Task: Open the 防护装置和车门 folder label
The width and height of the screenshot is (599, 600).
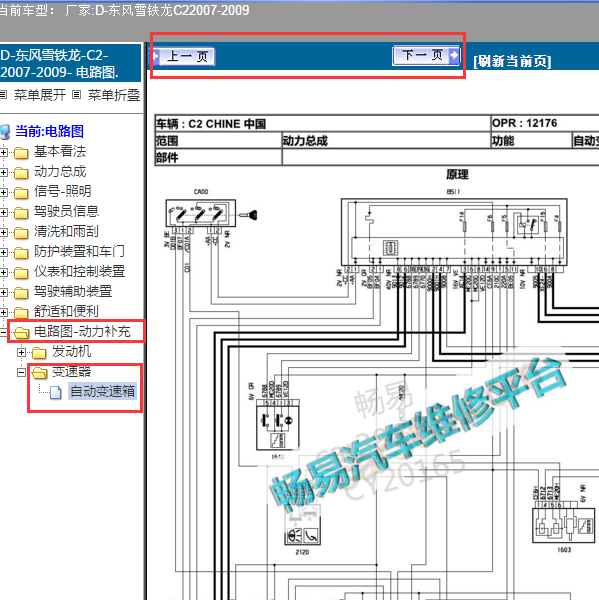Action: coord(79,251)
